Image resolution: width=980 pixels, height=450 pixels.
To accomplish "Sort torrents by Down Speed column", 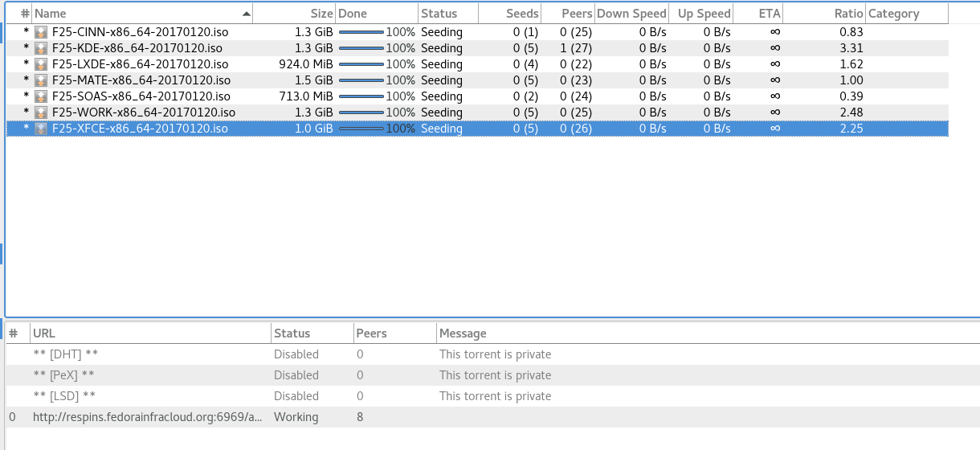I will 631,14.
